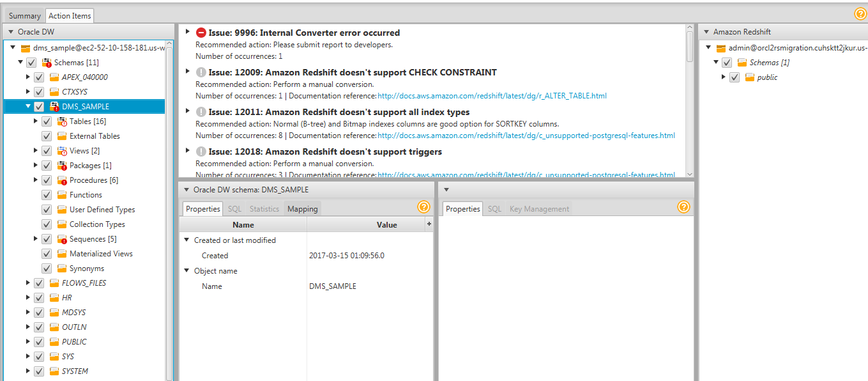Click the Name column header
868x381 pixels.
tap(243, 224)
